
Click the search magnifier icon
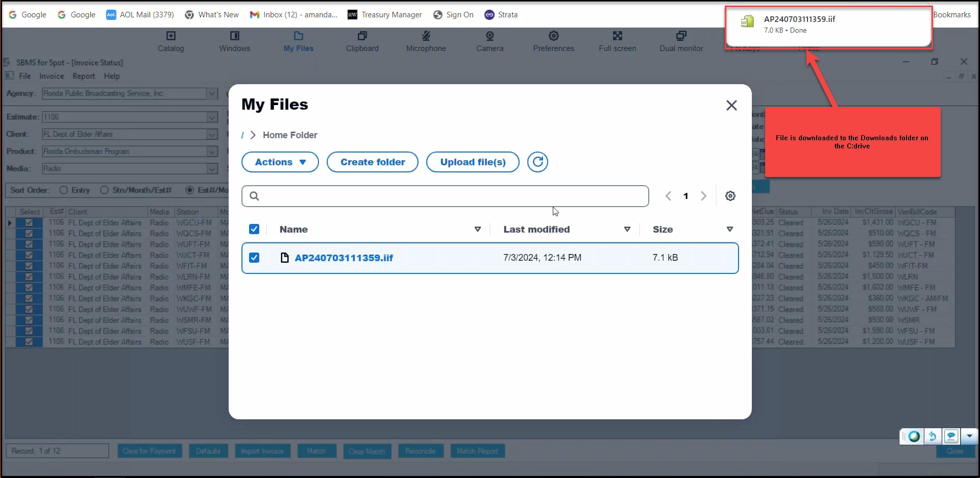tap(254, 196)
